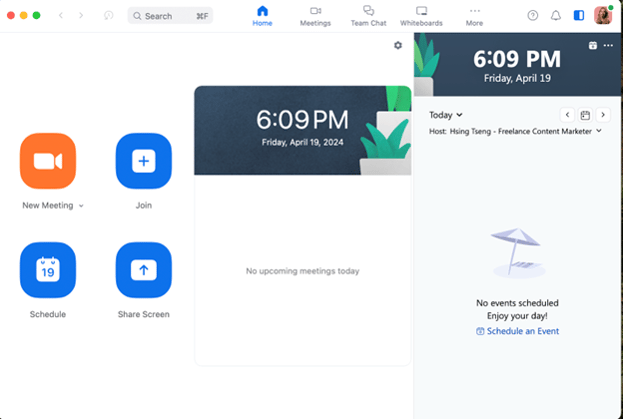The width and height of the screenshot is (623, 419).
Task: Open the Meetings tab
Action: (315, 16)
